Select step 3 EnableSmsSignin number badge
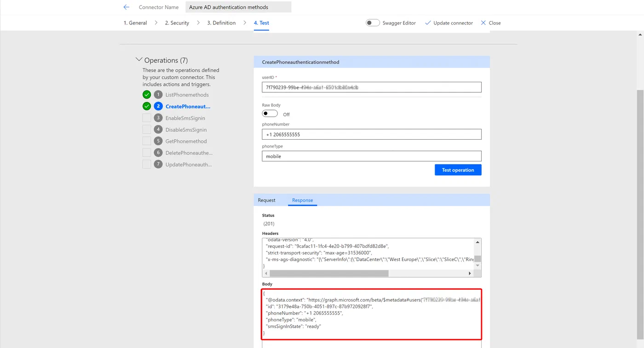Image resolution: width=644 pixels, height=348 pixels. 158,118
